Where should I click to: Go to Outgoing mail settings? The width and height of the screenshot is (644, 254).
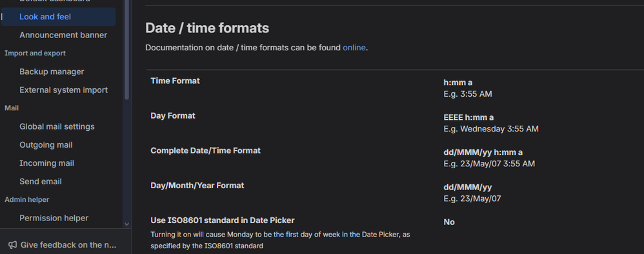[46, 145]
